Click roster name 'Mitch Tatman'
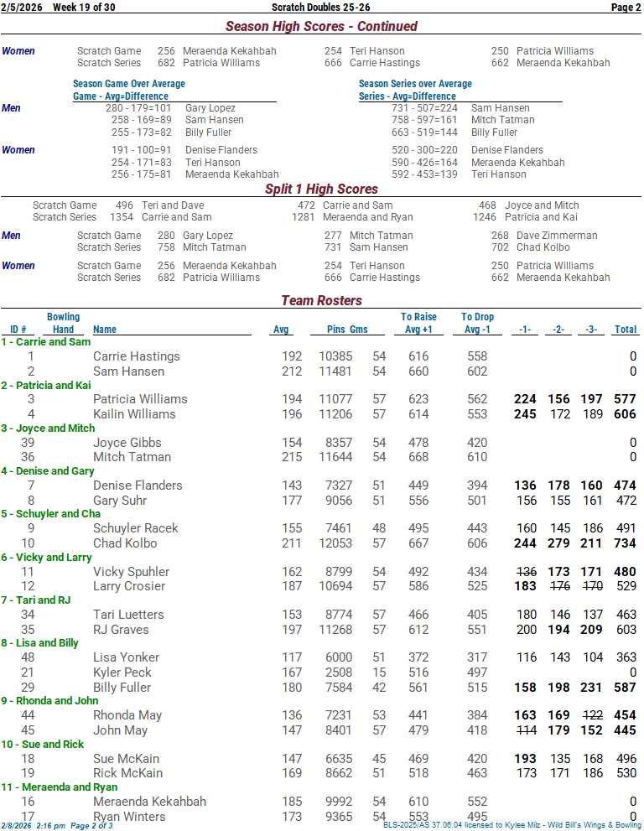The width and height of the screenshot is (644, 831). [132, 457]
